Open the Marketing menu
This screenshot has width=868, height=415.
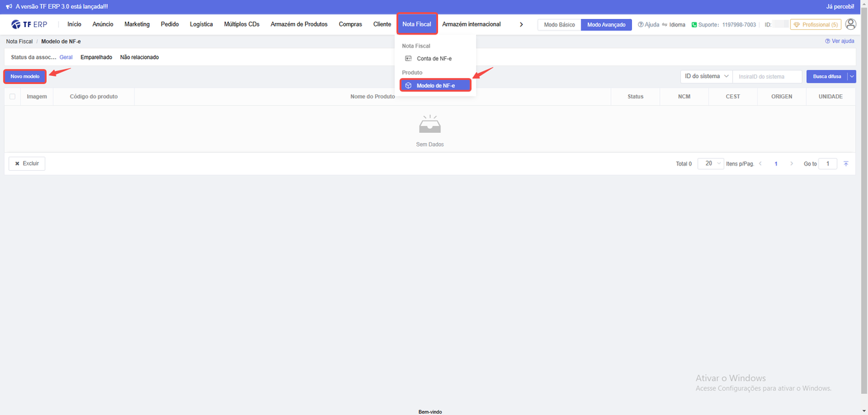point(137,24)
